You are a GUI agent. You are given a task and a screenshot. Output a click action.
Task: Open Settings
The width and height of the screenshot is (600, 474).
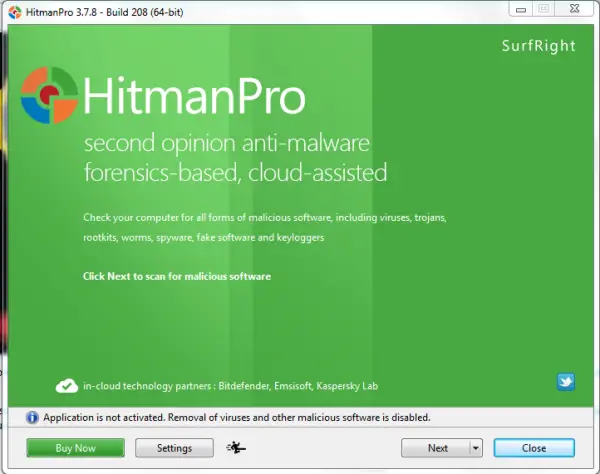(174, 448)
